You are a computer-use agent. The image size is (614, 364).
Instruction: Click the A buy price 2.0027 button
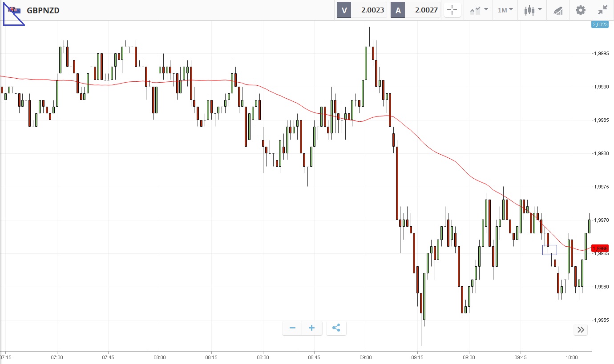click(415, 10)
